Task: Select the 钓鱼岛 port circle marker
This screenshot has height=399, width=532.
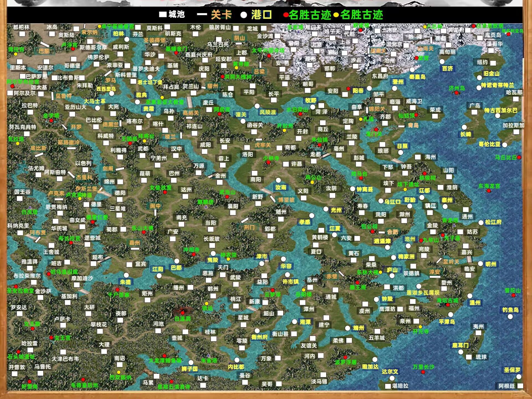Action: (x=510, y=317)
